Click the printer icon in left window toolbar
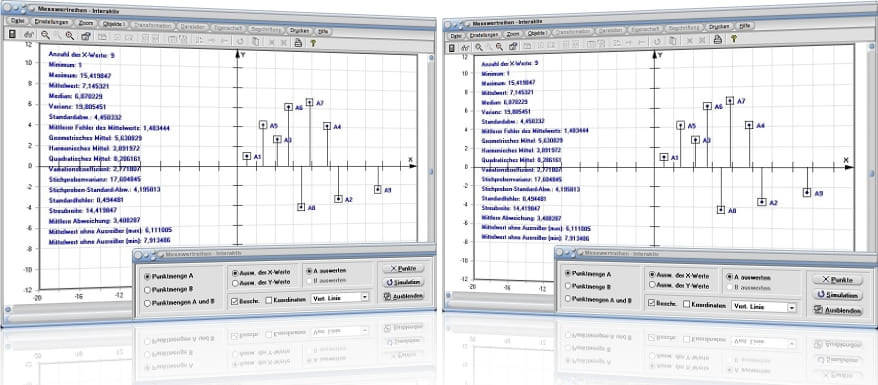878x385 pixels. point(298,41)
